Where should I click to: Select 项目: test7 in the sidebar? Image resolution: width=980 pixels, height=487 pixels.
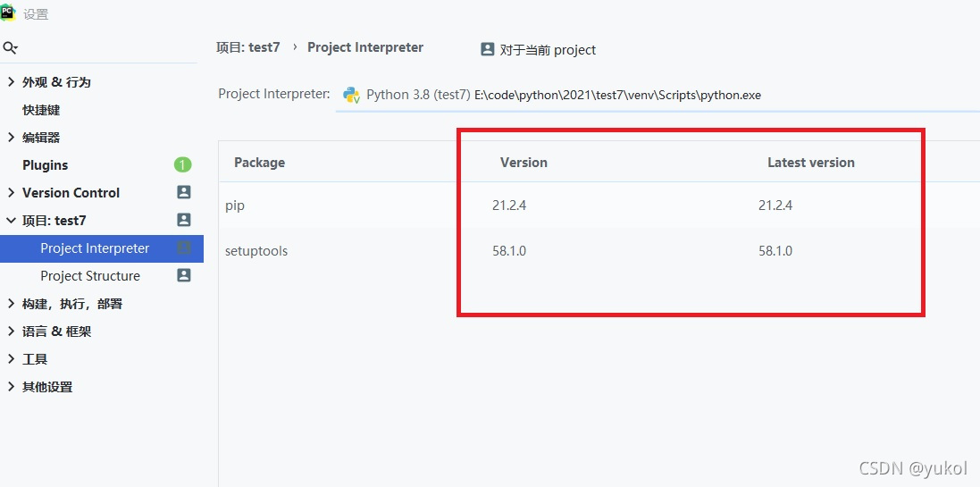54,220
